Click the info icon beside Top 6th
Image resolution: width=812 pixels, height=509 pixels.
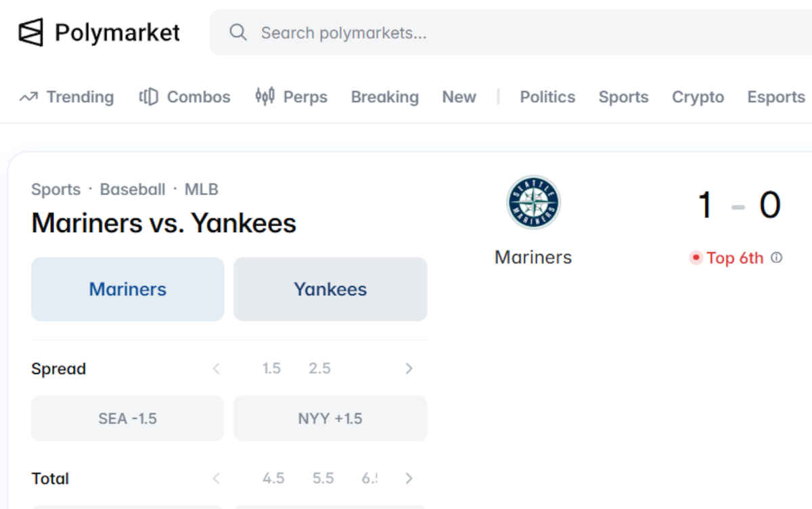point(777,258)
